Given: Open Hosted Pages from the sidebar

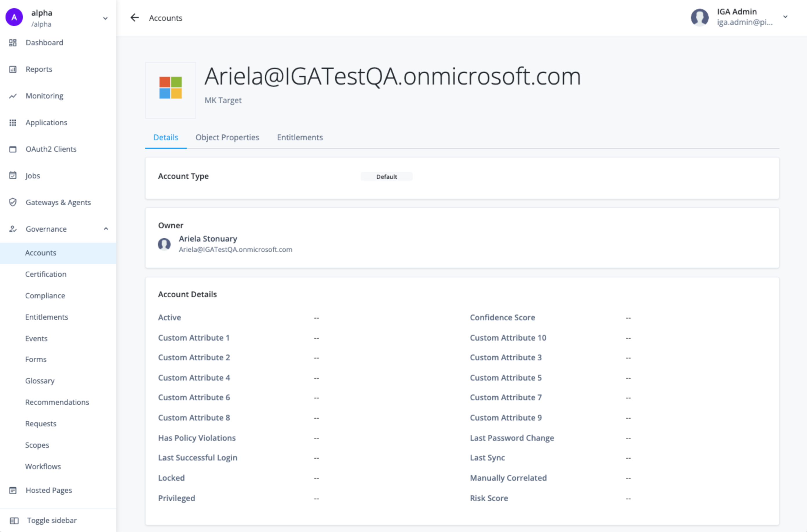Looking at the screenshot, I should 49,490.
